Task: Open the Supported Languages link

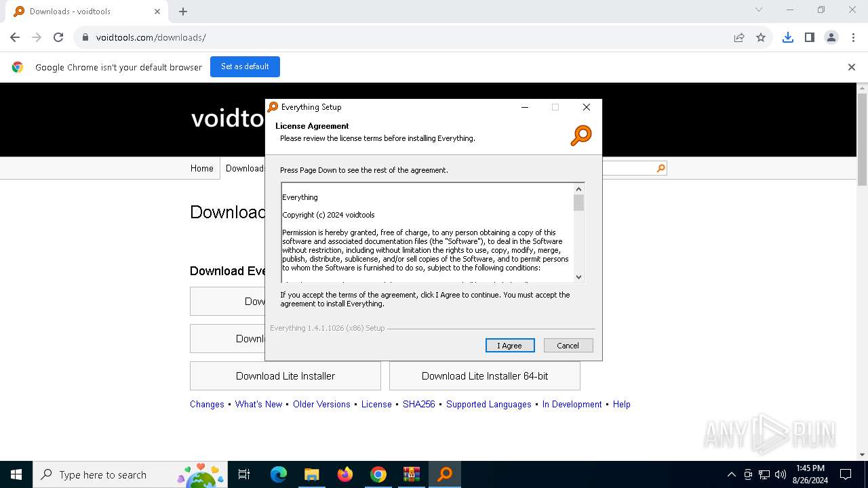Action: [x=489, y=404]
